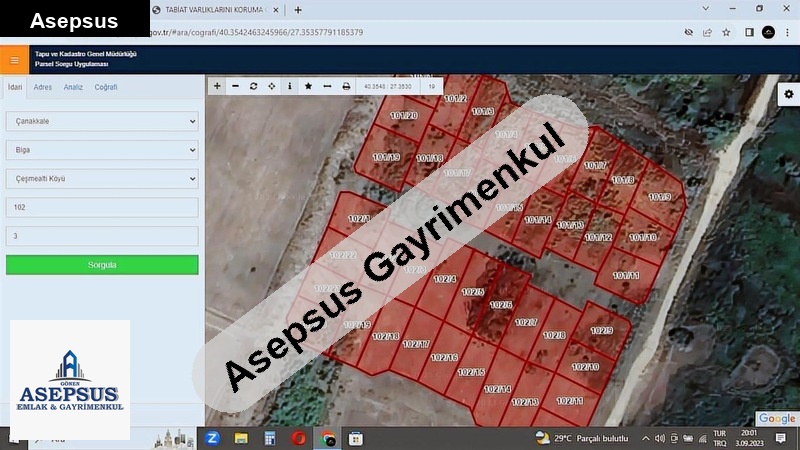Click the refresh map tool icon
800x450 pixels.
[253, 86]
